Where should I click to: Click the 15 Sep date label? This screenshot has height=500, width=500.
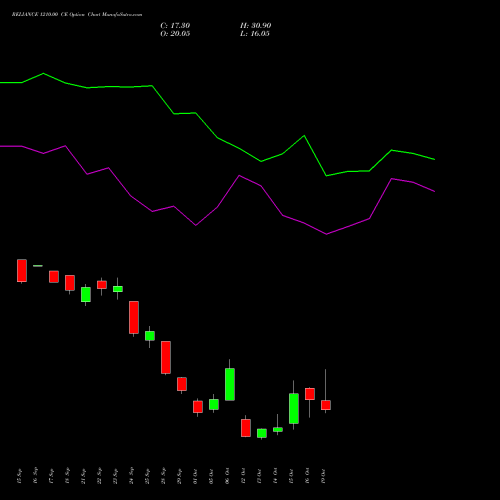pos(19,476)
